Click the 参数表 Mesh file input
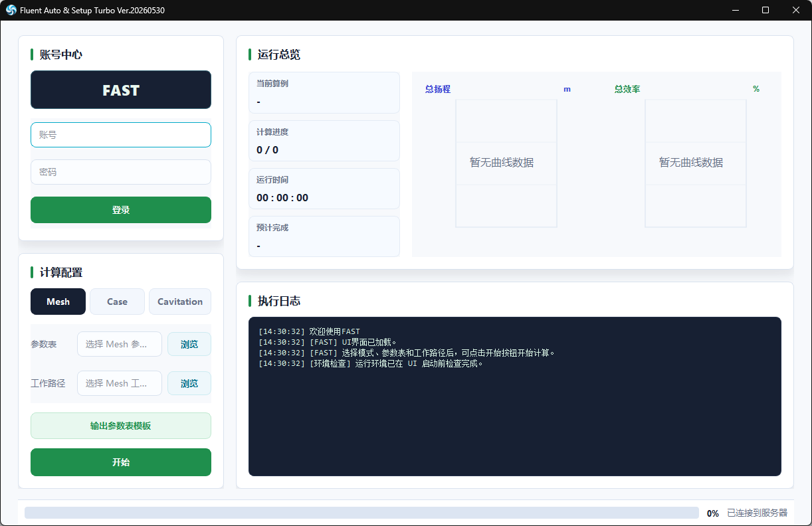 click(x=120, y=344)
